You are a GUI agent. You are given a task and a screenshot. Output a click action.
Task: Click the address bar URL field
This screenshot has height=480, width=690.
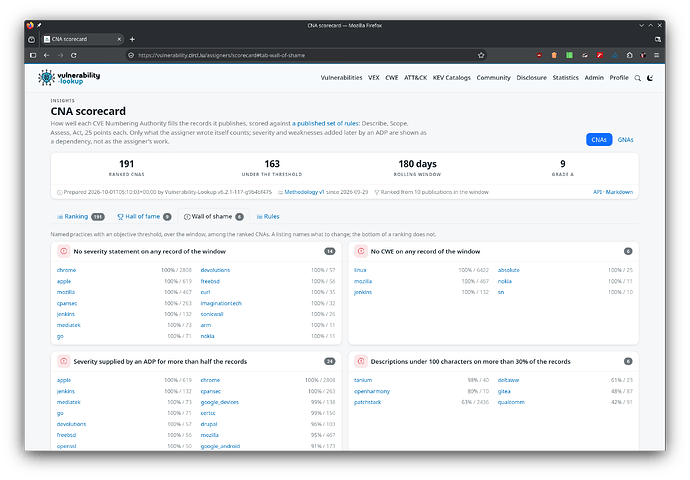point(306,55)
